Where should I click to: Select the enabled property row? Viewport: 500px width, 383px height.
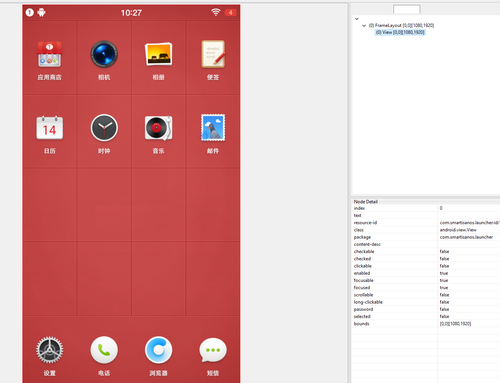426,273
